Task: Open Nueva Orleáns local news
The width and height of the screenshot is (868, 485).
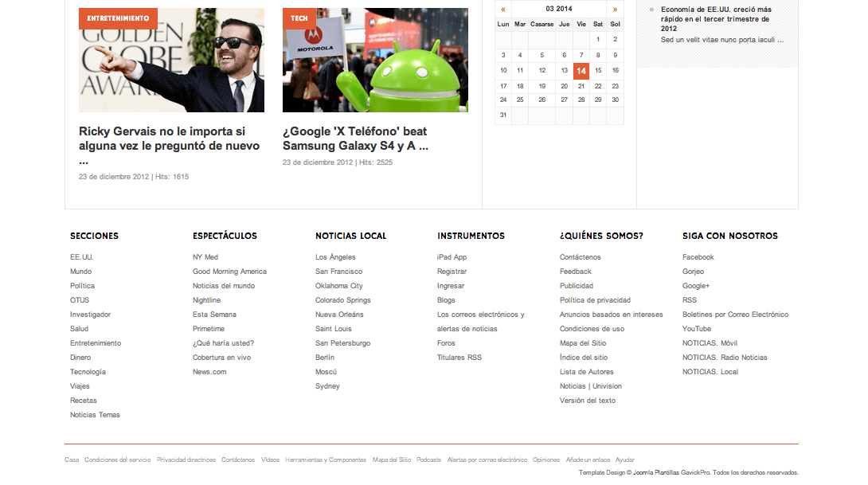Action: coord(339,315)
